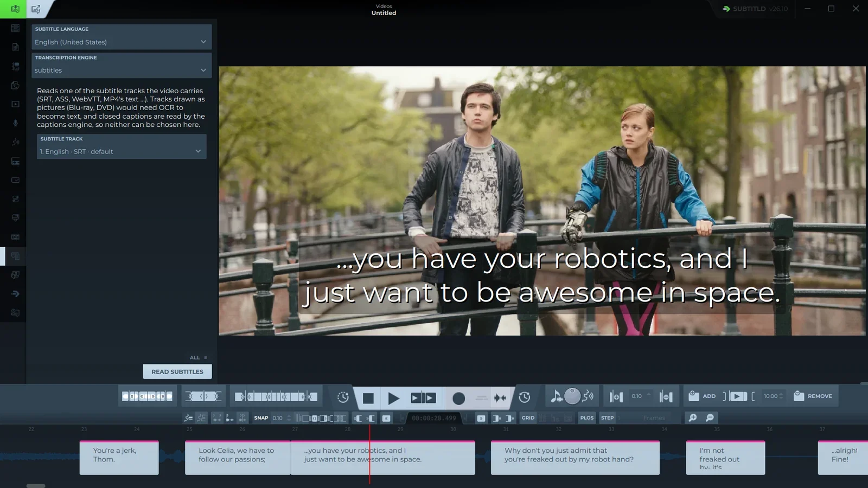
Task: Click the microphone icon in the sidebar
Action: 15,123
